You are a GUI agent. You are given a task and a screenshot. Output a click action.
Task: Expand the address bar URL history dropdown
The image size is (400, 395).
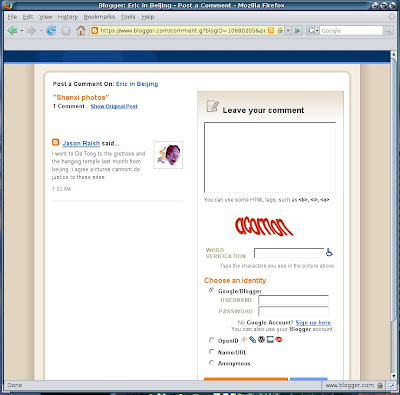tap(288, 31)
